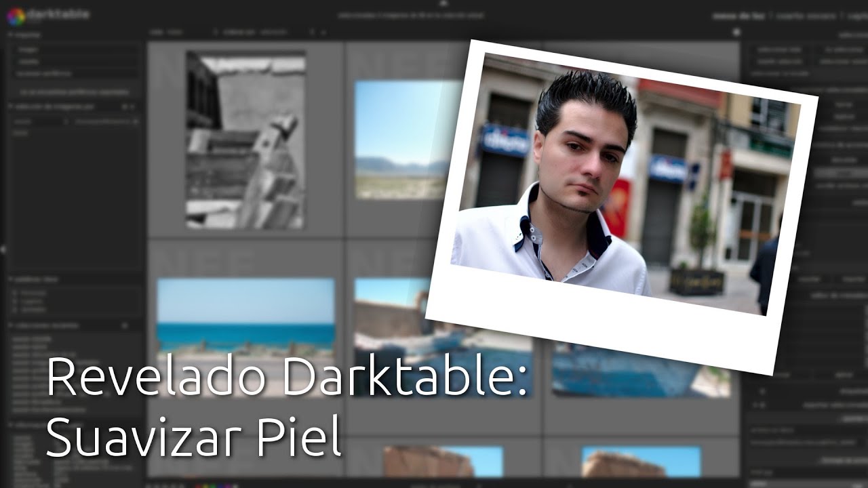Tick the second checkbox in left panel
The image size is (868, 488).
point(16,301)
